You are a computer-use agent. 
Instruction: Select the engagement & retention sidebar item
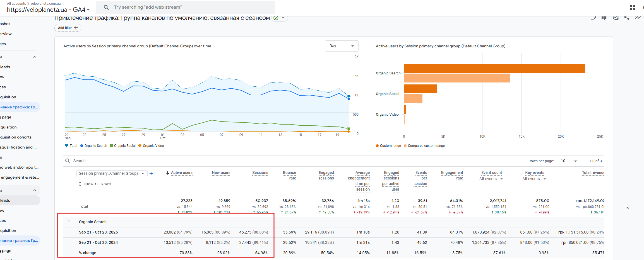coord(20,177)
